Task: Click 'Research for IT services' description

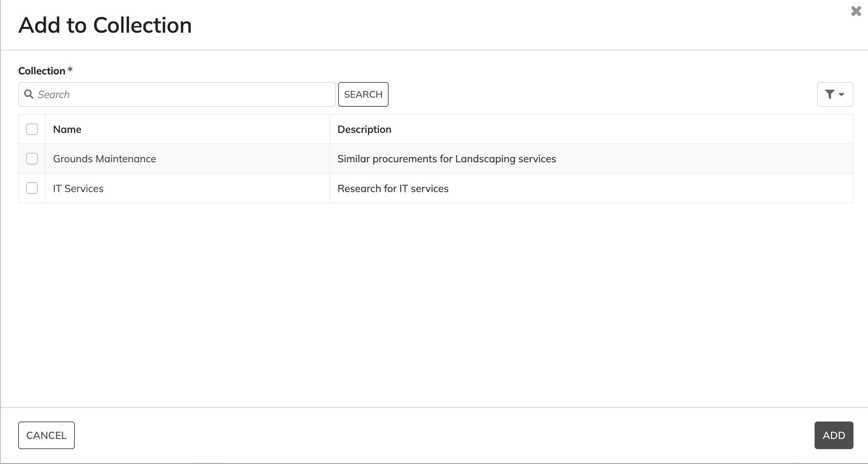Action: point(393,188)
